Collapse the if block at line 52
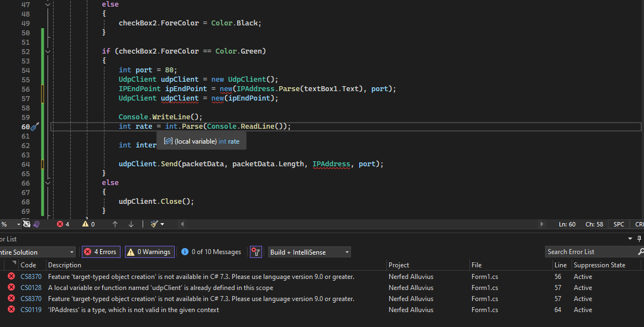This screenshot has width=644, height=327. (x=48, y=51)
